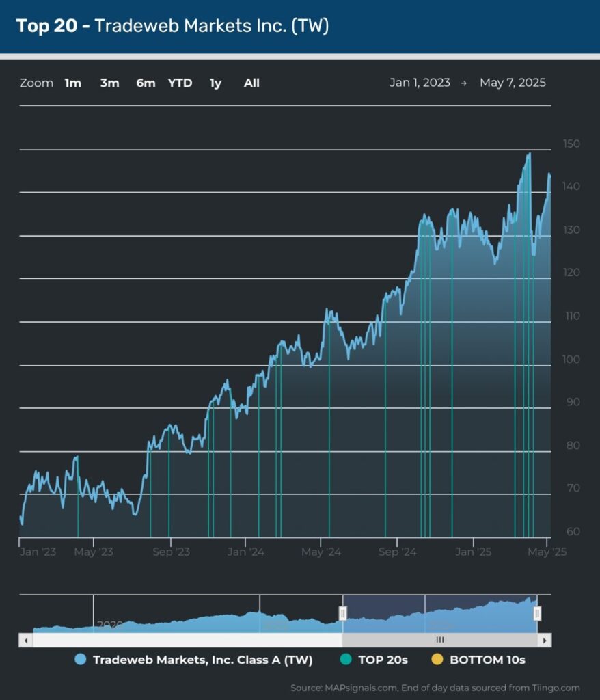Click the navigator scroll right arrow

(544, 640)
